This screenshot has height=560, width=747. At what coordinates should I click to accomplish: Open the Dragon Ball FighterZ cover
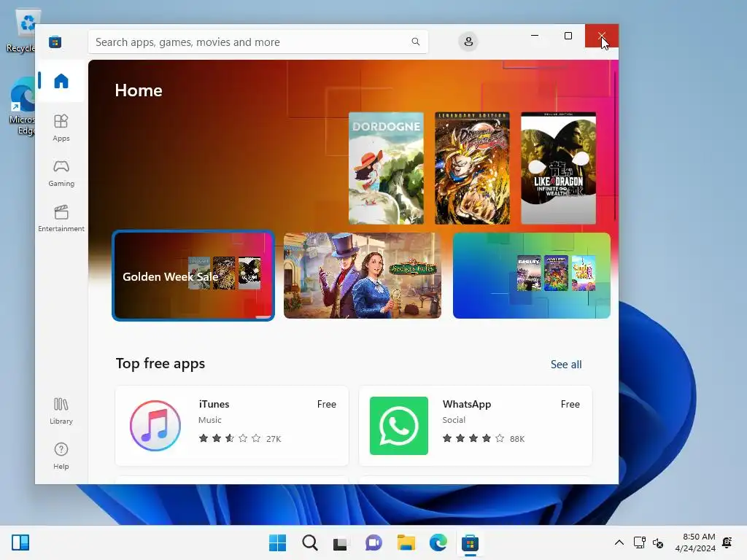click(472, 168)
